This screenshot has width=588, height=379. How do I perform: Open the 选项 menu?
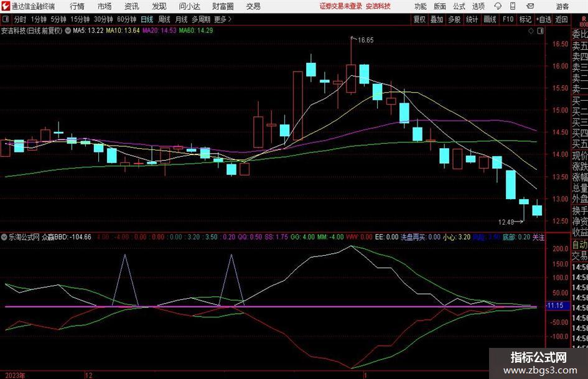[x=478, y=6]
